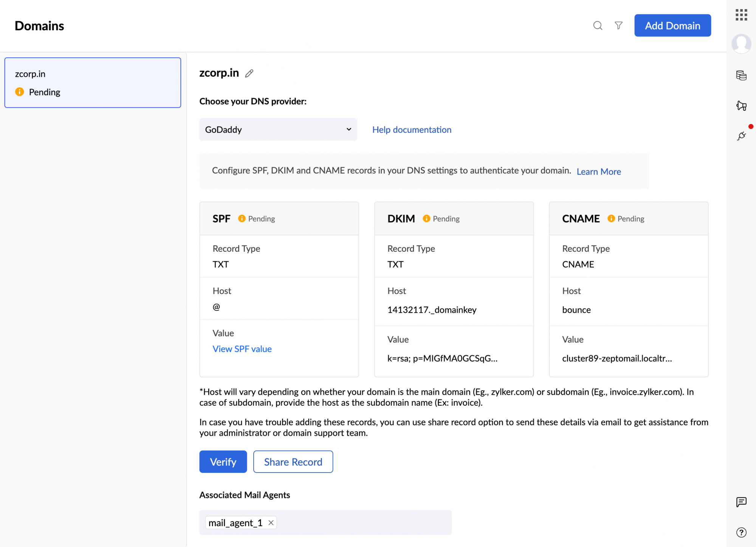The width and height of the screenshot is (756, 547).
Task: Click the search icon in the header
Action: click(x=597, y=26)
